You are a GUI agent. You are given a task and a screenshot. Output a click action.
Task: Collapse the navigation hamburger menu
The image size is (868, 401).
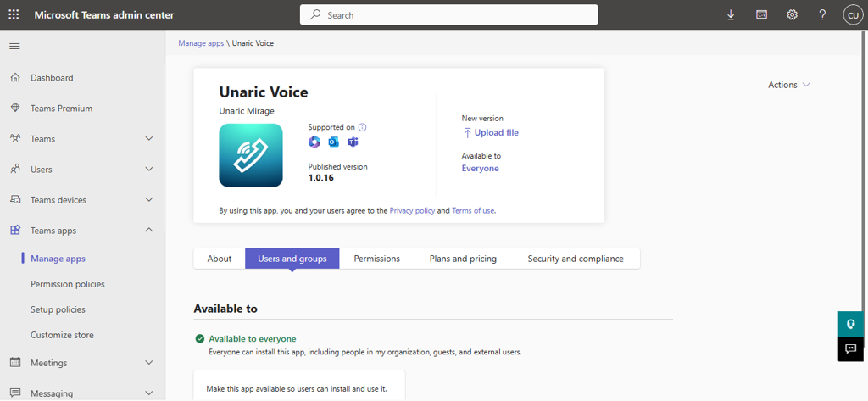click(x=15, y=47)
